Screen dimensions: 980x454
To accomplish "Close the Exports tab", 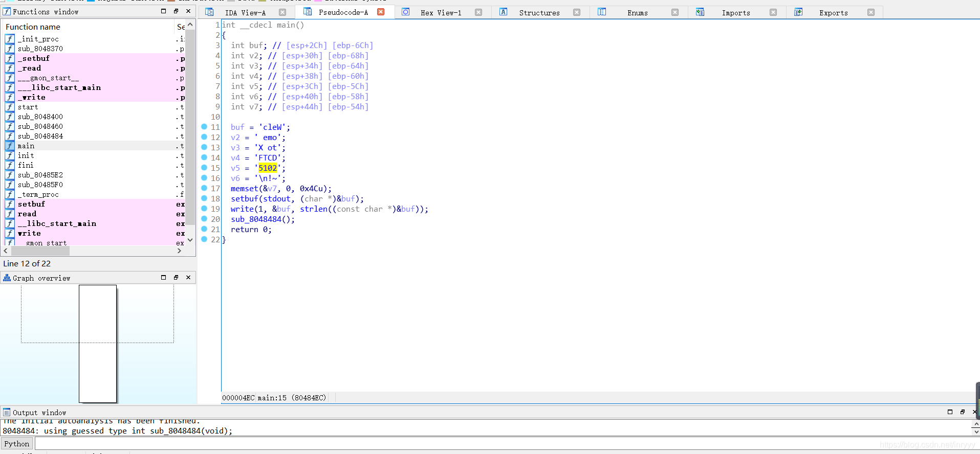I will 871,12.
